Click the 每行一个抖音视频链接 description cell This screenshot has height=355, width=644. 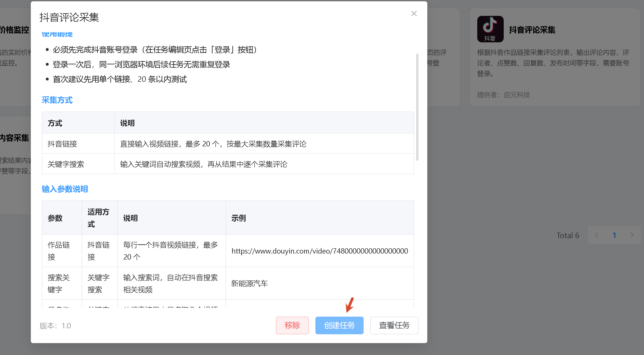point(172,251)
